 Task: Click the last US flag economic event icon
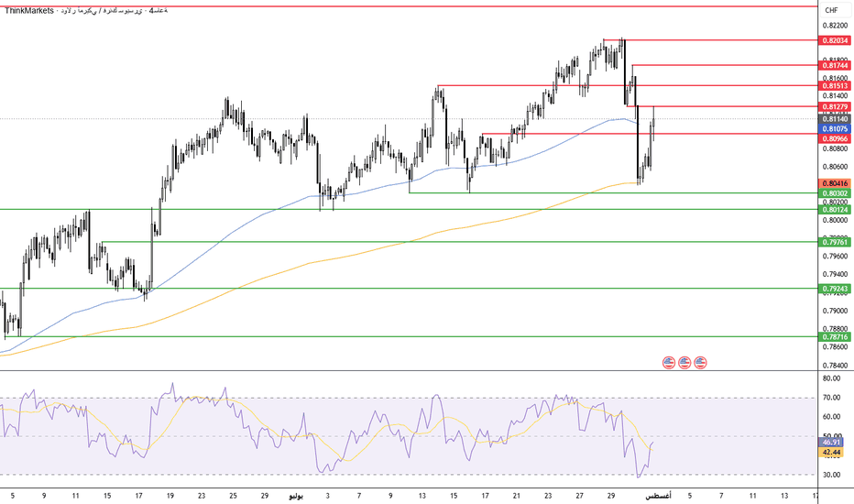click(700, 362)
